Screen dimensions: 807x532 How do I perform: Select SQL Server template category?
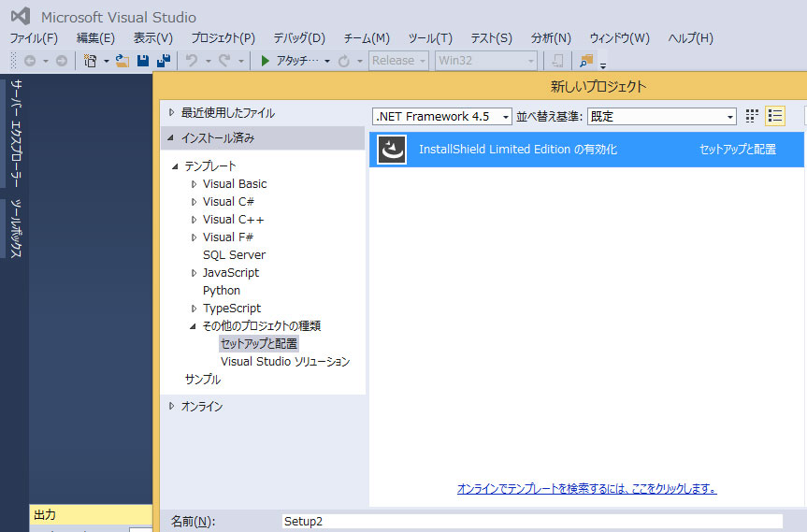click(234, 254)
